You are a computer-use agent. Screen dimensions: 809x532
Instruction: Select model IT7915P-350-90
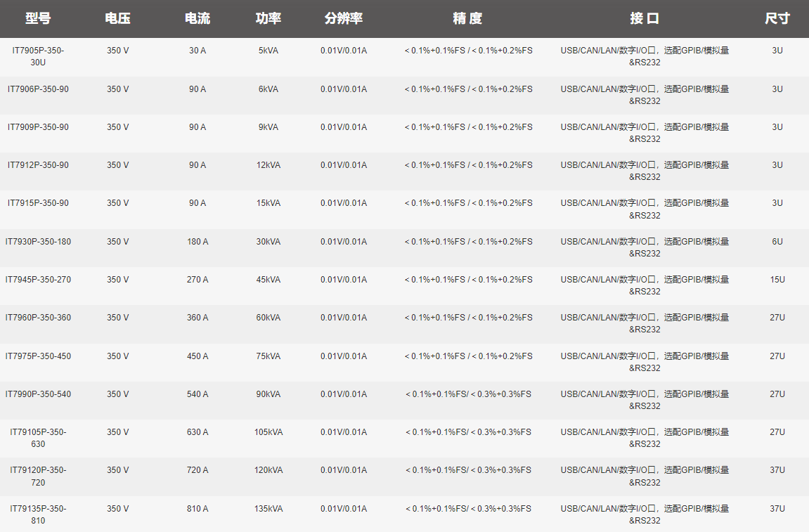pos(38,203)
